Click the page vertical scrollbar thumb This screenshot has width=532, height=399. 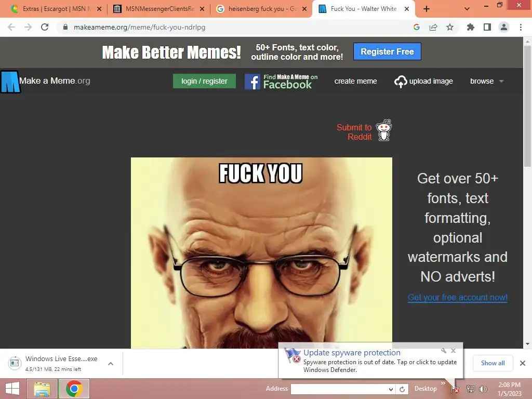click(x=527, y=106)
